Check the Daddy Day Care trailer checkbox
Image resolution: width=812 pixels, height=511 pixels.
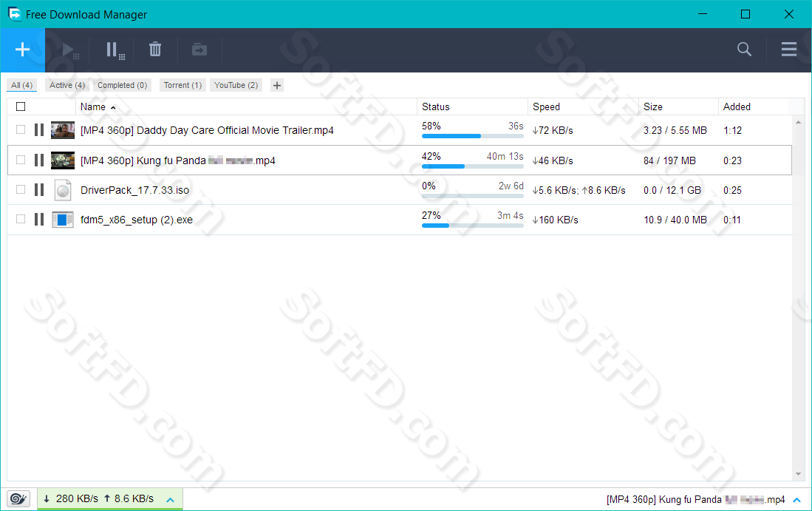21,129
